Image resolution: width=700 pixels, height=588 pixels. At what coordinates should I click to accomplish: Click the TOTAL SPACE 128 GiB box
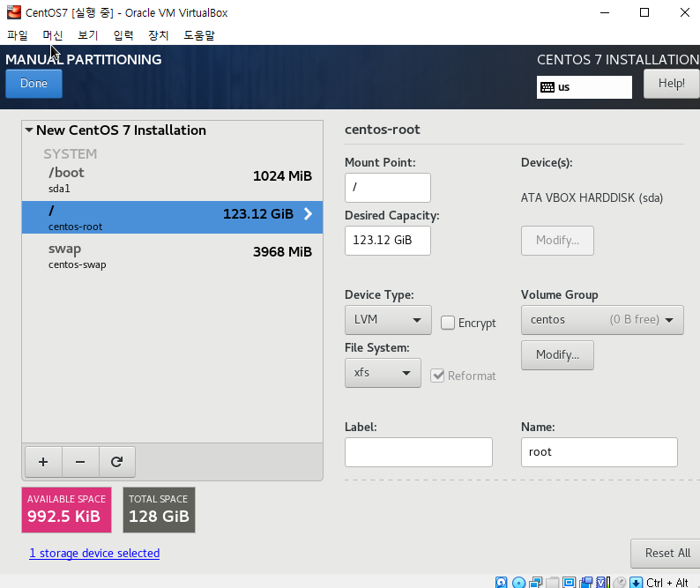(x=159, y=510)
